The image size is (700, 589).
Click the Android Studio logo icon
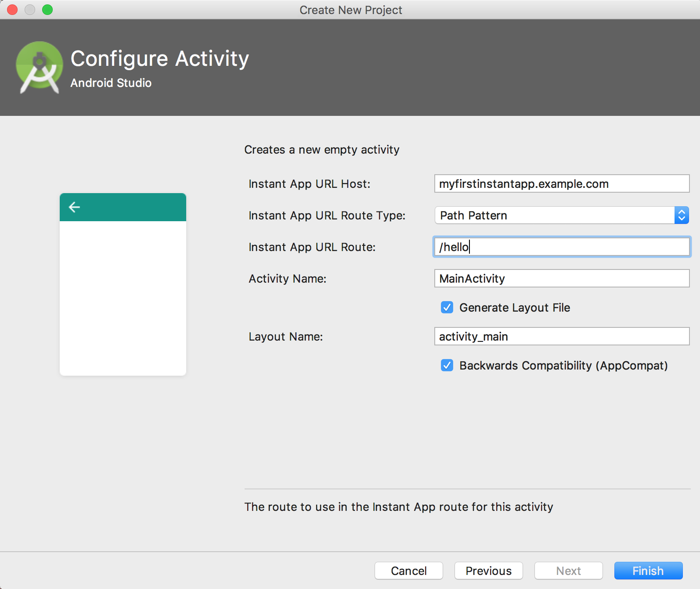pyautogui.click(x=39, y=67)
